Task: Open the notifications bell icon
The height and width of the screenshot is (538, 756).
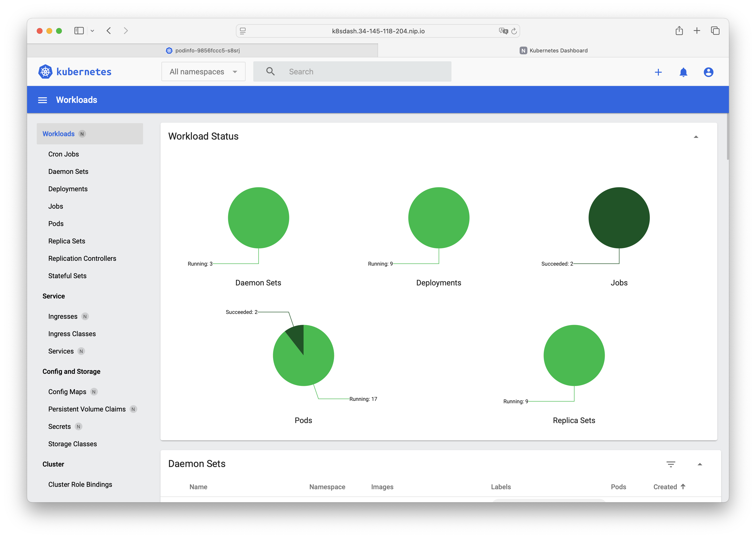Action: coord(683,72)
